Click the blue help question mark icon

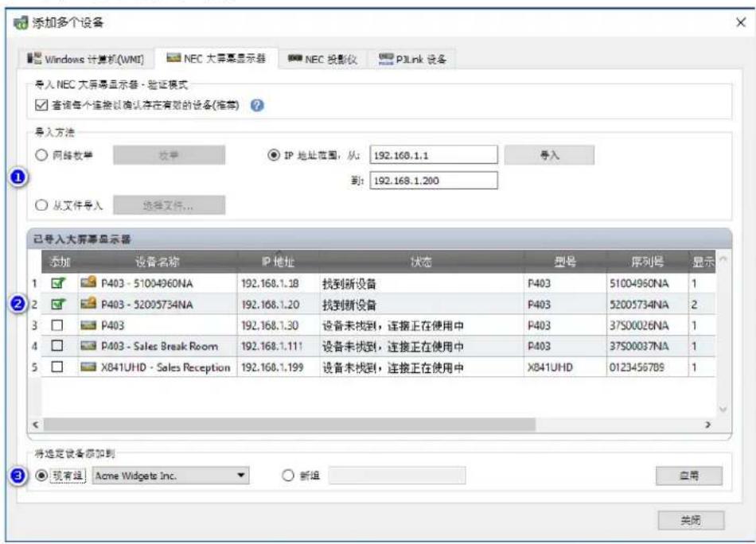point(258,105)
